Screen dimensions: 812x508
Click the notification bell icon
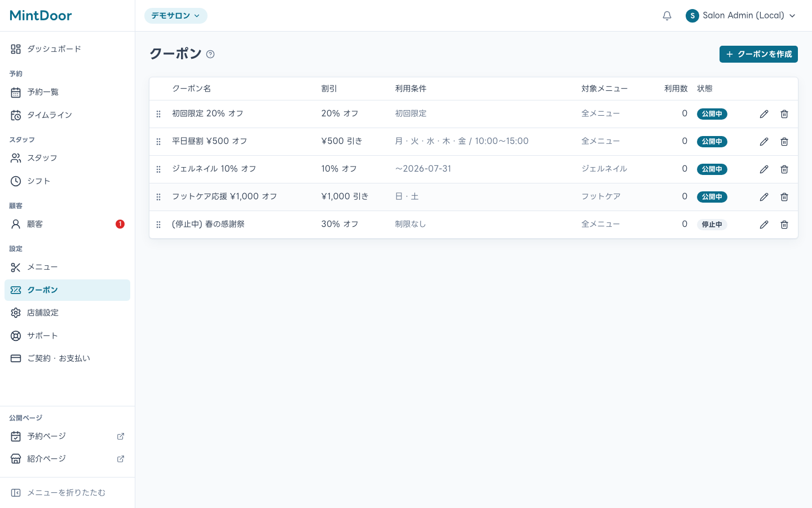click(x=667, y=16)
